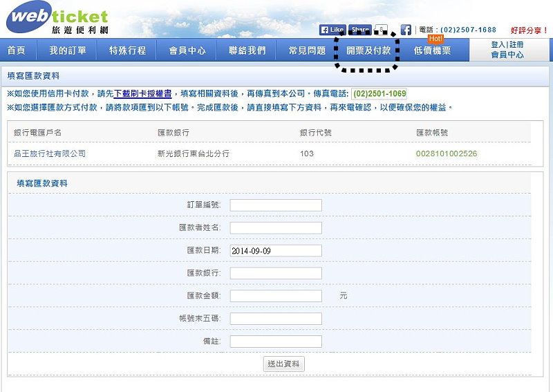Go to 我的訂單 menu item
553x392 pixels.
click(x=67, y=50)
